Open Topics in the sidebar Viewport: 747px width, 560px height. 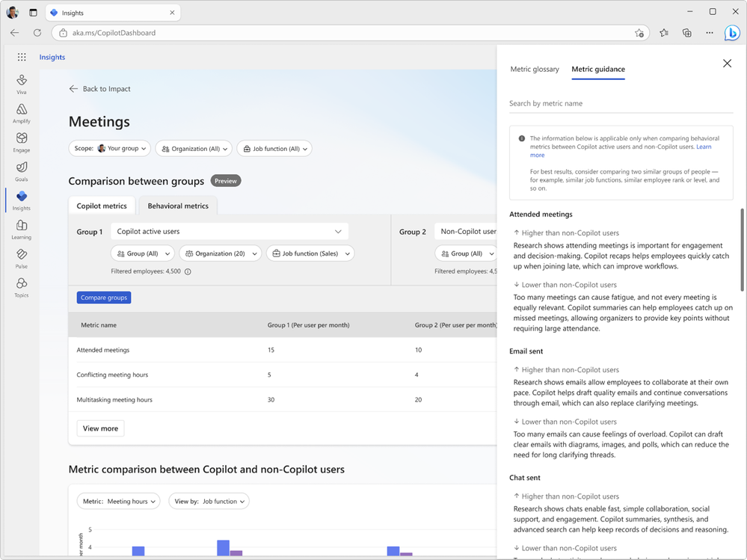pyautogui.click(x=22, y=288)
